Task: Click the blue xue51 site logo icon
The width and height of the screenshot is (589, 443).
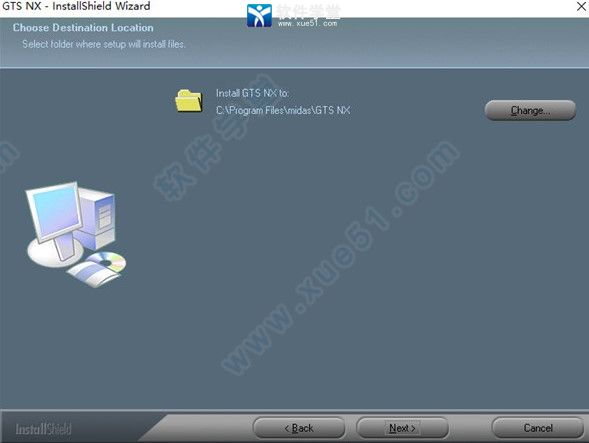Action: (259, 15)
